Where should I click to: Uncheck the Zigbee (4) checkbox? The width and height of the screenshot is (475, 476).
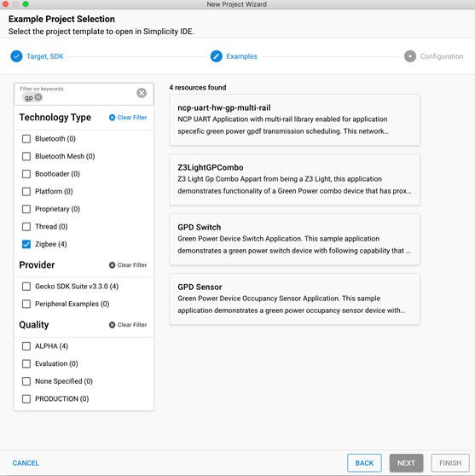pyautogui.click(x=26, y=244)
